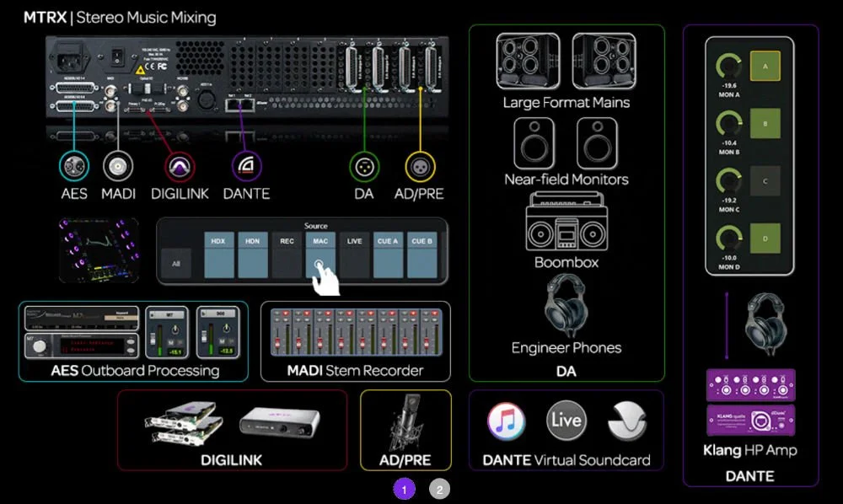This screenshot has height=504, width=843.
Task: Toggle monitor D select button
Action: [765, 239]
